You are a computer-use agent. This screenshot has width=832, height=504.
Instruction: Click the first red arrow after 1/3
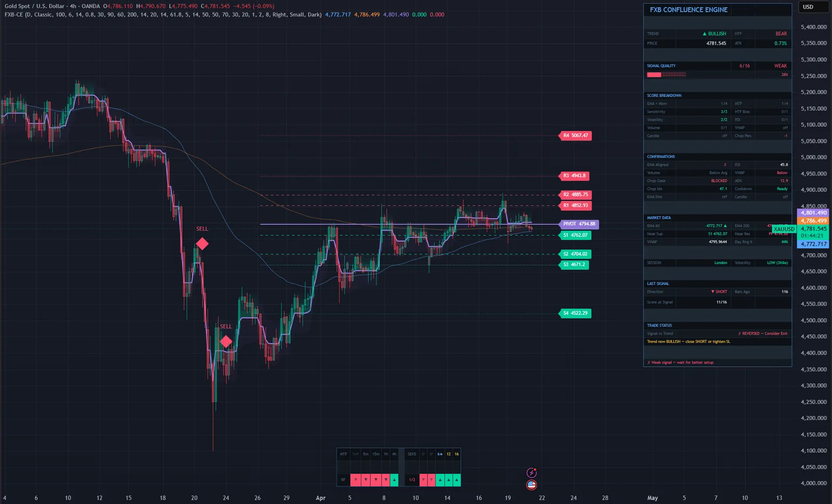pos(423,480)
